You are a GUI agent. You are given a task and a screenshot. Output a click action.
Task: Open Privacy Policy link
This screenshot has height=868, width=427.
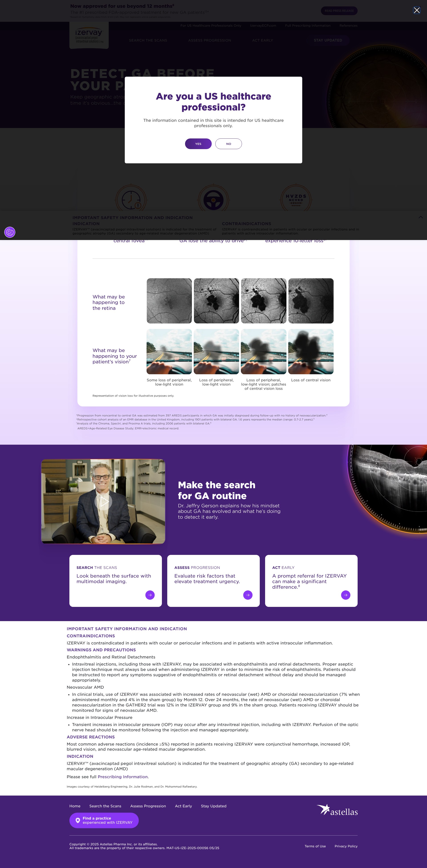click(346, 846)
